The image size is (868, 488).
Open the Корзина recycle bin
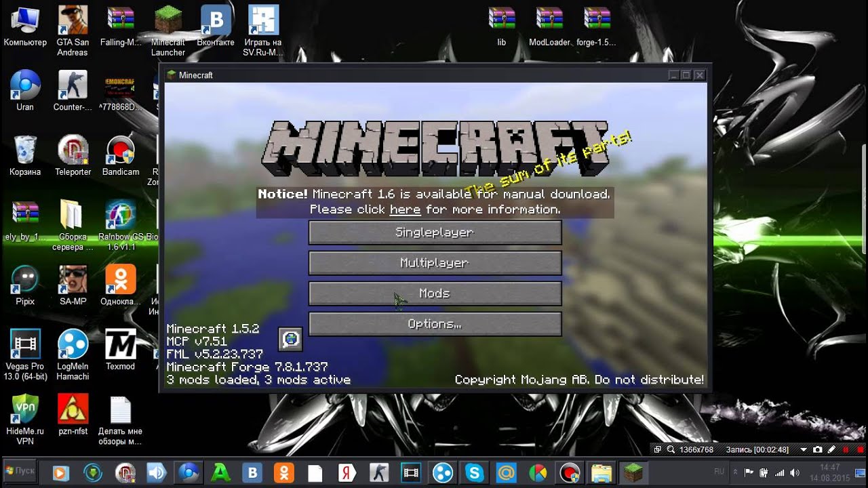(25, 156)
